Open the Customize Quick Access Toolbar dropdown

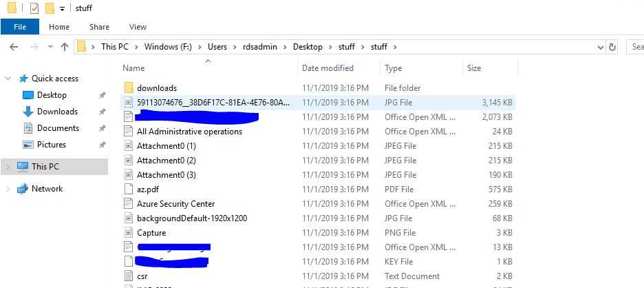(x=63, y=9)
